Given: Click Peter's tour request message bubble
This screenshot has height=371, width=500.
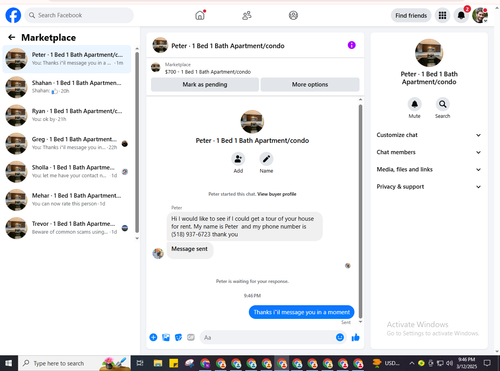Looking at the screenshot, I should (x=245, y=226).
